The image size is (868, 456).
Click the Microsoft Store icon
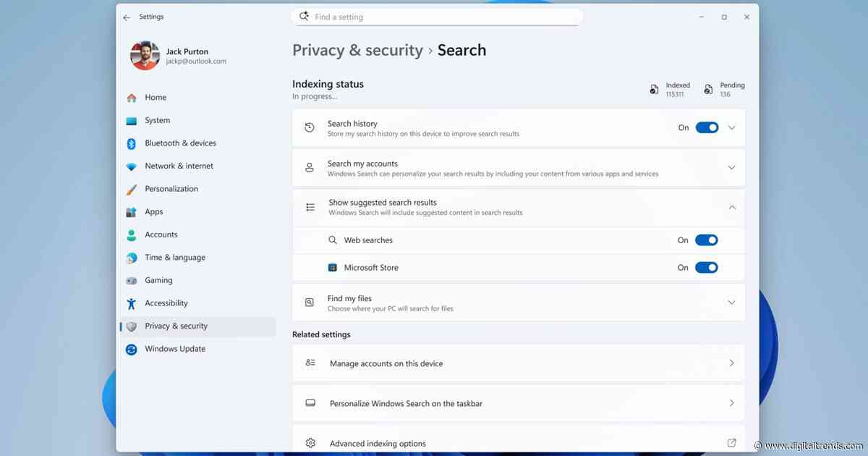pyautogui.click(x=333, y=268)
